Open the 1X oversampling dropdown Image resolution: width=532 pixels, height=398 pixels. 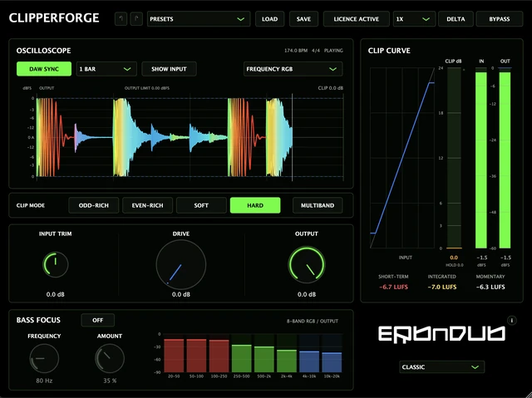point(414,19)
